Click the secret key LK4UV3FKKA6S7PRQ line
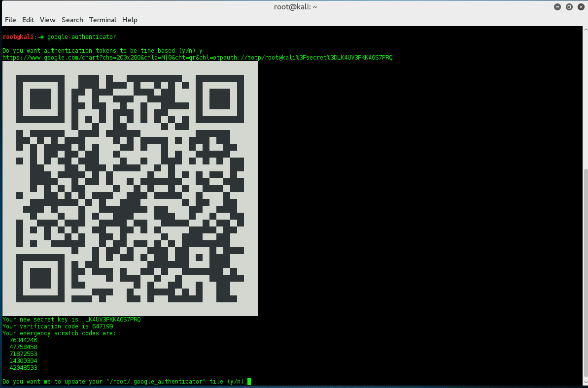The height and width of the screenshot is (388, 588). [x=71, y=320]
